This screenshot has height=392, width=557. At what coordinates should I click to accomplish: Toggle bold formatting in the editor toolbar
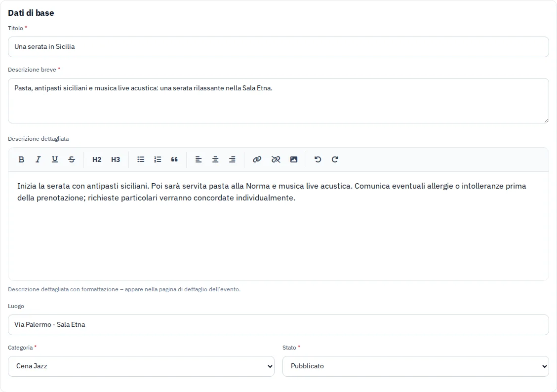[21, 159]
